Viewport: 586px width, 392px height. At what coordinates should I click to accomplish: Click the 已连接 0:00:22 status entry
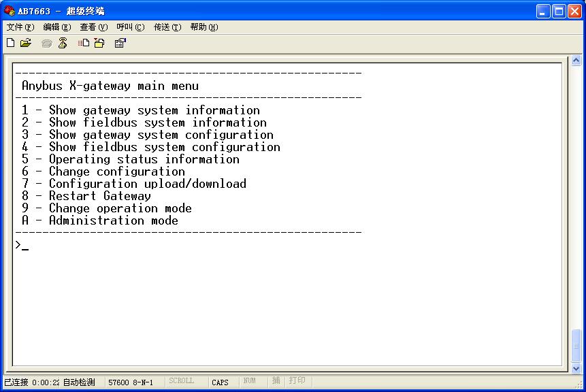[32, 382]
